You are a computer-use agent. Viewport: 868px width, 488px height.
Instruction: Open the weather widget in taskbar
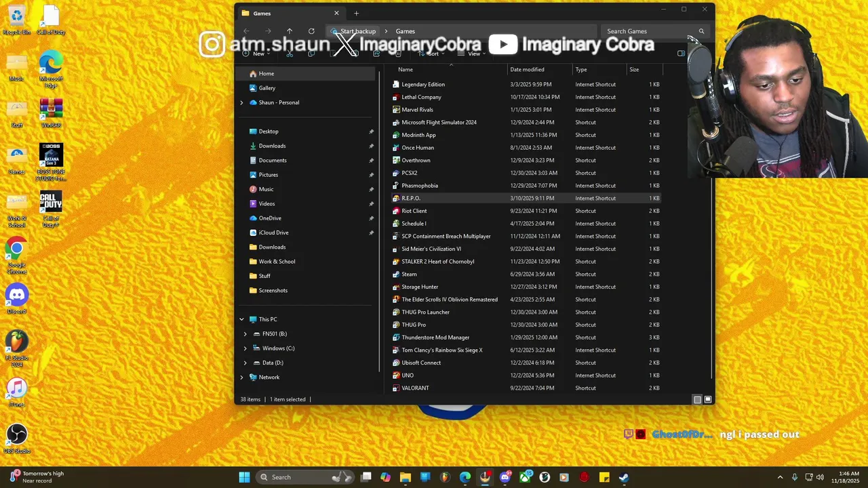(x=37, y=477)
